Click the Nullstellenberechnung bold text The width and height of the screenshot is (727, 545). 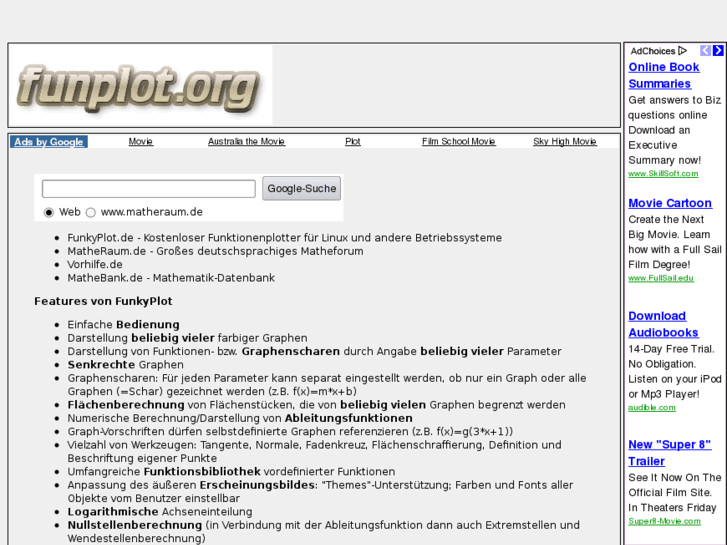pos(135,526)
